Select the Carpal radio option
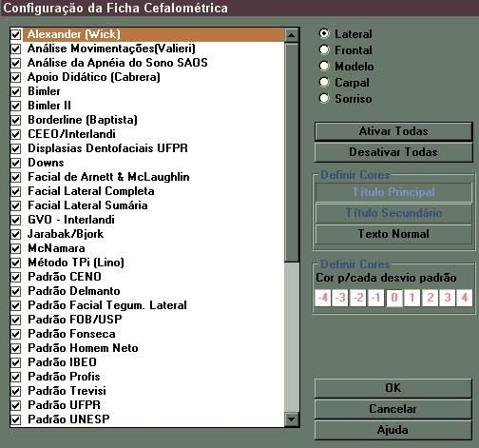 point(324,82)
